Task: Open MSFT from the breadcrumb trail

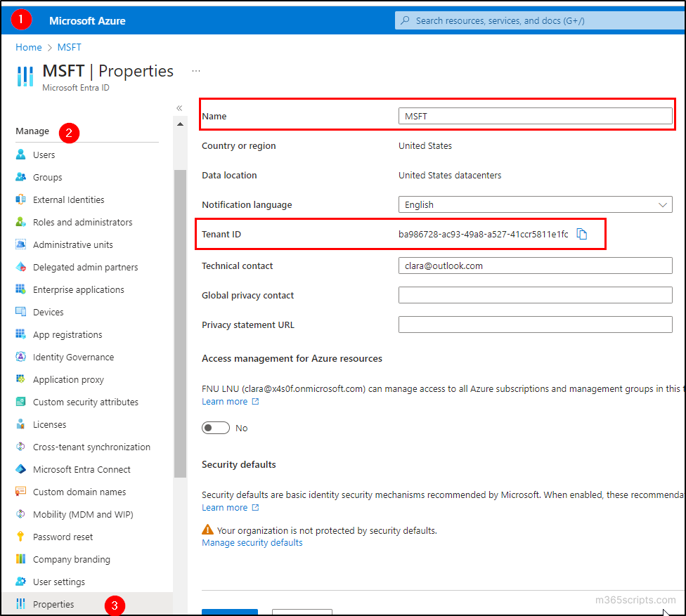Action: (69, 47)
